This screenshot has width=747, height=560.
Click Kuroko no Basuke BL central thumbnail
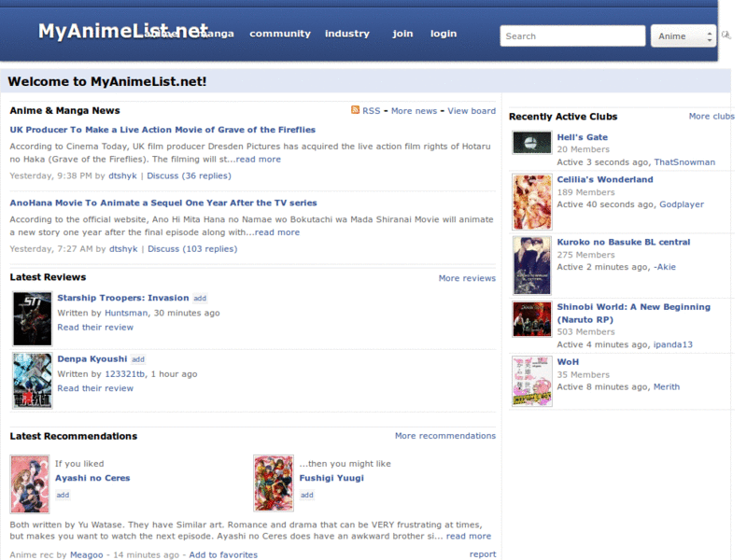(x=531, y=265)
